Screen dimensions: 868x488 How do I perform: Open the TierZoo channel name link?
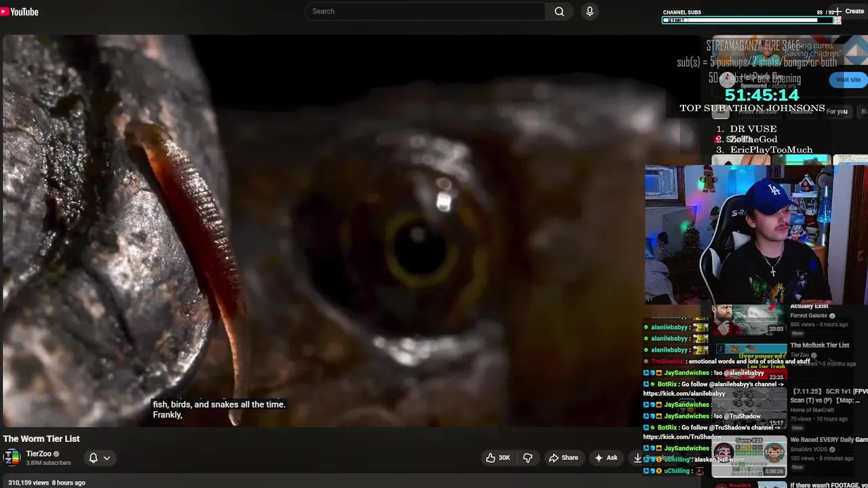pyautogui.click(x=39, y=454)
